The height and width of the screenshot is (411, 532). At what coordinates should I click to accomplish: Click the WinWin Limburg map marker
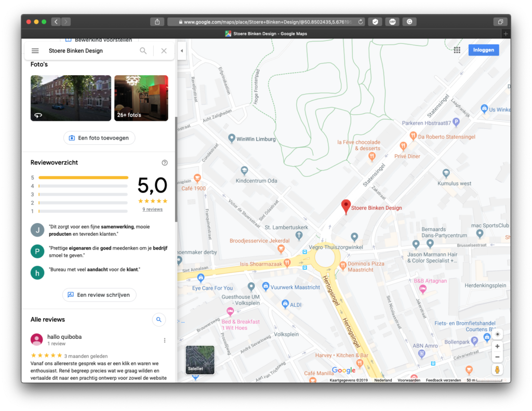click(x=231, y=138)
